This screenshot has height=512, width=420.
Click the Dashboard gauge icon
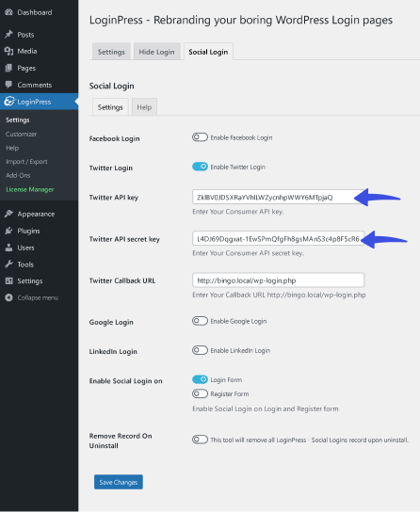(x=8, y=12)
